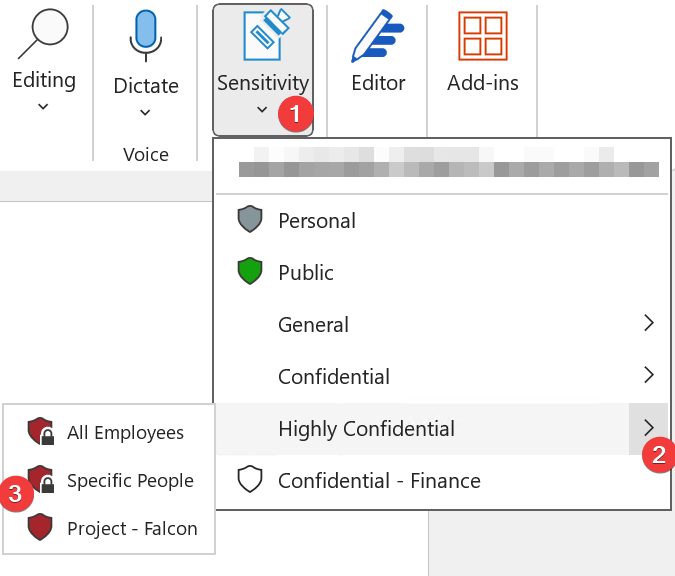The height and width of the screenshot is (576, 675).
Task: Click the Dictate microphone icon
Action: click(146, 36)
